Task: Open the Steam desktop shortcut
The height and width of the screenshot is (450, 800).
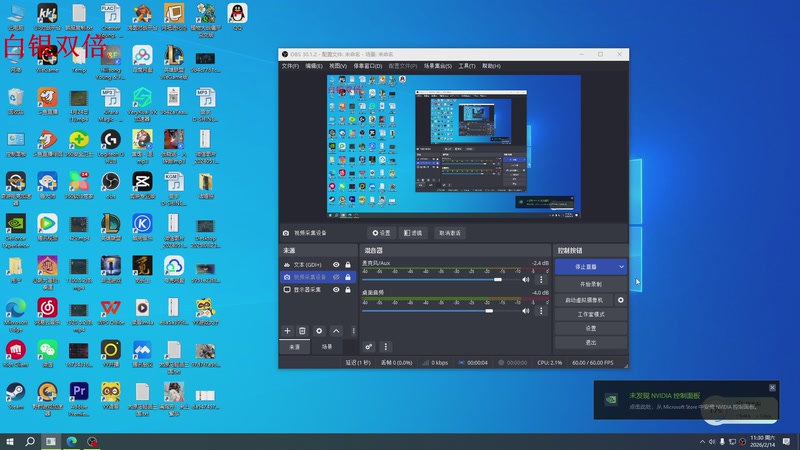Action: click(x=15, y=396)
